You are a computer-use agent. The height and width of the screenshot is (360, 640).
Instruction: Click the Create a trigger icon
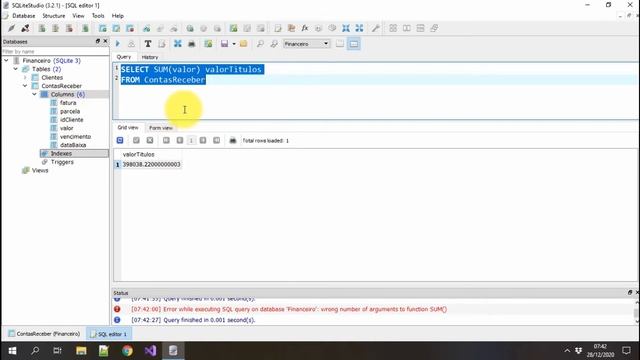click(x=190, y=28)
